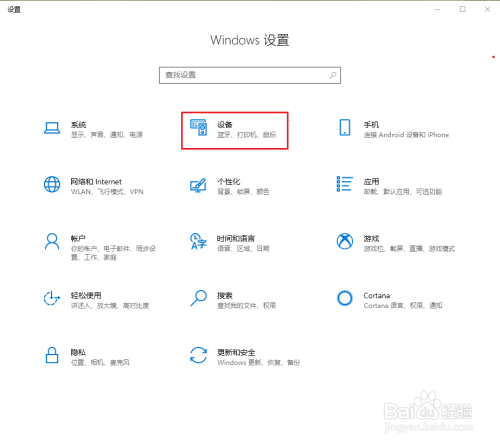Click description '背景、锁屏、颜色'
500x444 pixels.
(x=243, y=192)
